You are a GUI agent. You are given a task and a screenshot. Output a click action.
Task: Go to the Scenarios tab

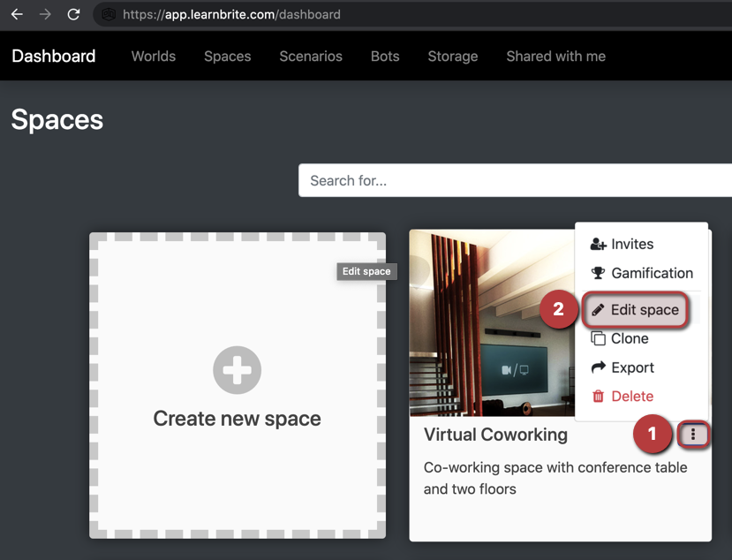pos(311,57)
